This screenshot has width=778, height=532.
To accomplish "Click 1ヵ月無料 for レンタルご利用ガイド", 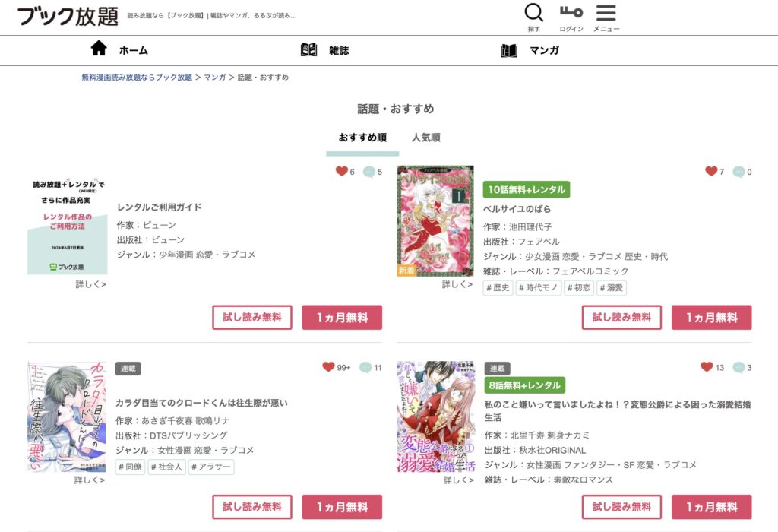I will click(342, 318).
